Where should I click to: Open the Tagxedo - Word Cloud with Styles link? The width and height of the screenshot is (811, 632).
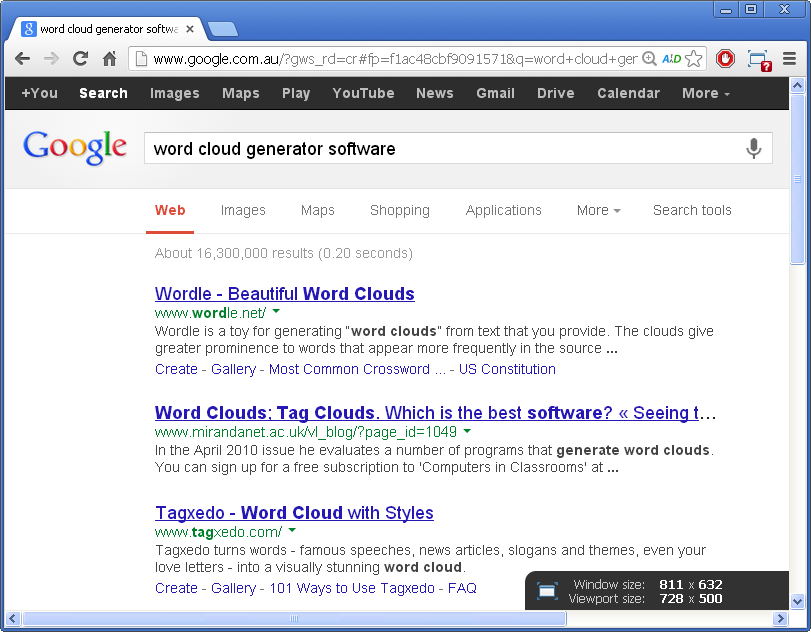[x=294, y=513]
